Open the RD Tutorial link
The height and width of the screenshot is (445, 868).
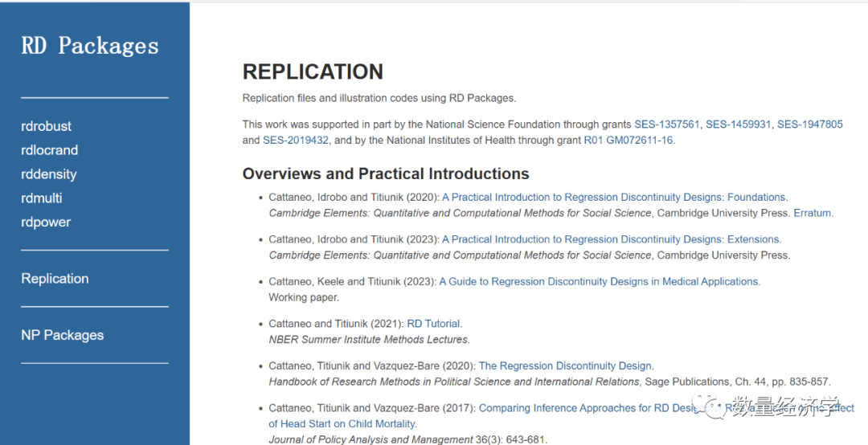[x=434, y=324]
